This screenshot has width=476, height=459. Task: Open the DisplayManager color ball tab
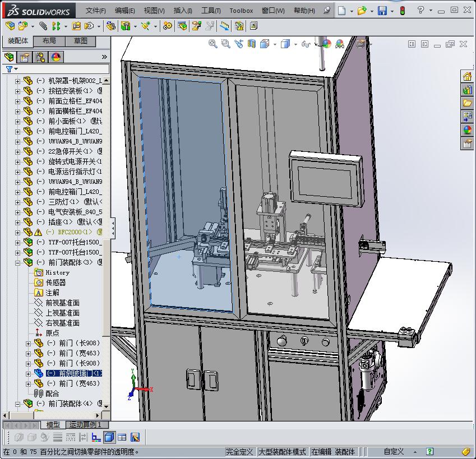pos(56,57)
